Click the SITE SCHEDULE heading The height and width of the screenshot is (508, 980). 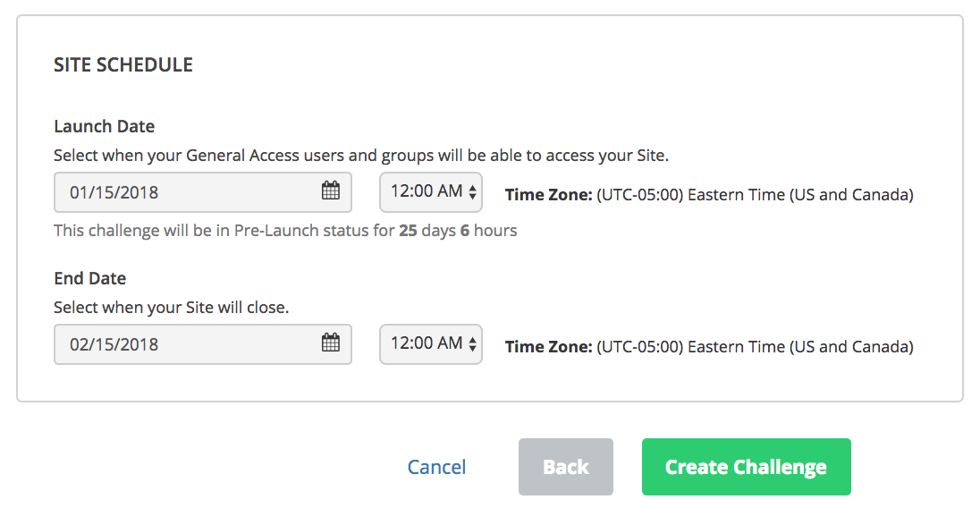coord(123,64)
